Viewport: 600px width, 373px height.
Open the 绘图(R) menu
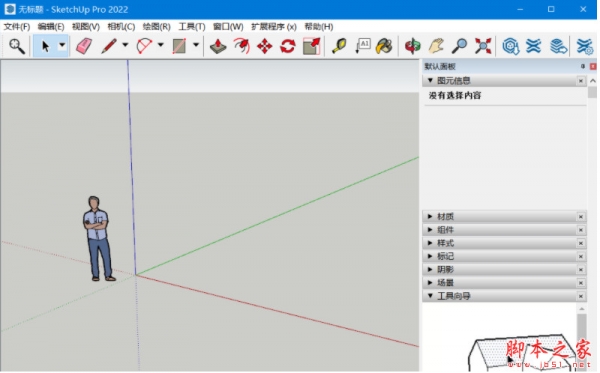click(157, 26)
